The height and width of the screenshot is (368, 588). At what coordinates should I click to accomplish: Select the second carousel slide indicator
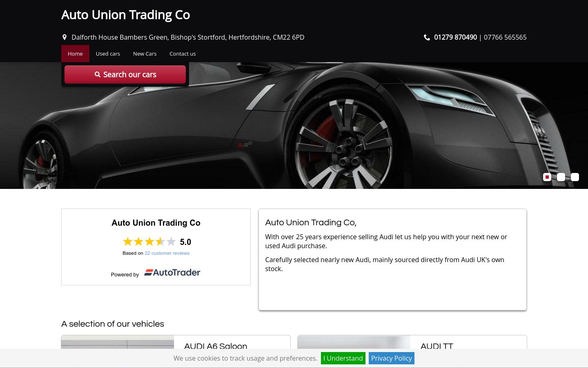point(561,177)
